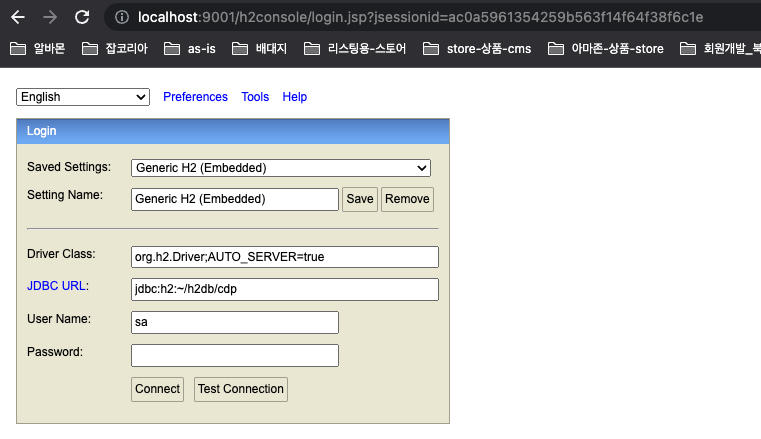Click the Setting Name label

click(65, 195)
